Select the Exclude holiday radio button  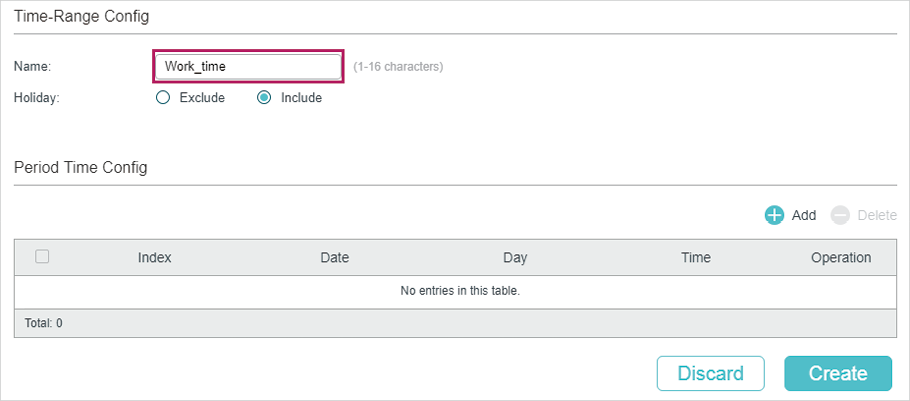coord(164,98)
